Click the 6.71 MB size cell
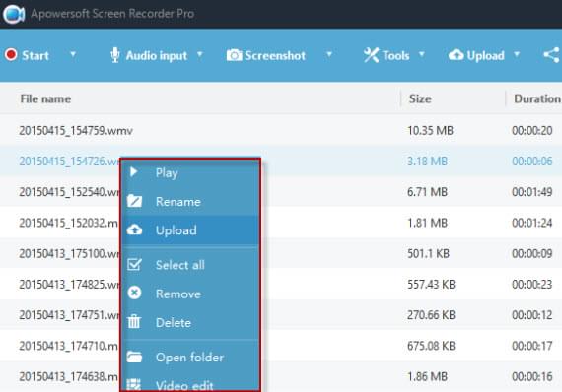 coord(427,192)
